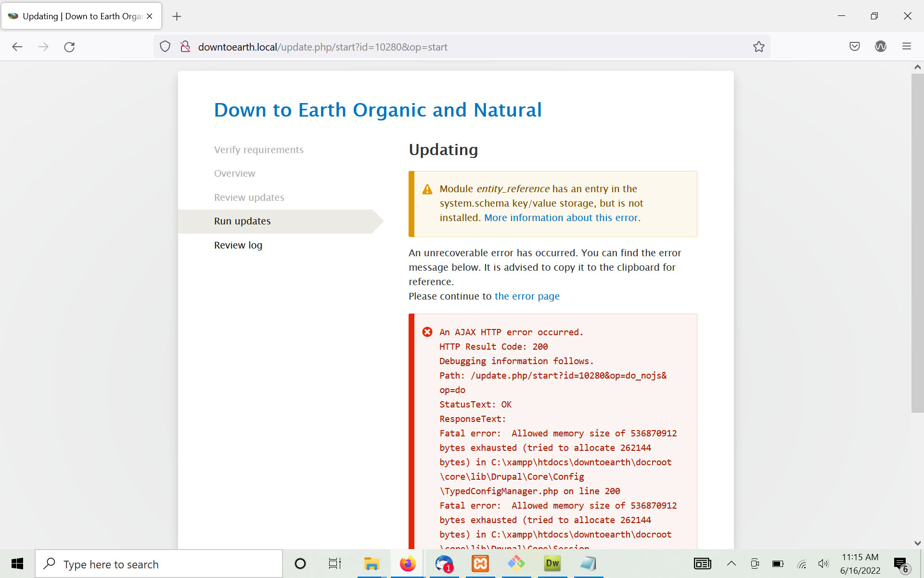
Task: Show hidden system tray icons chevron
Action: [731, 564]
